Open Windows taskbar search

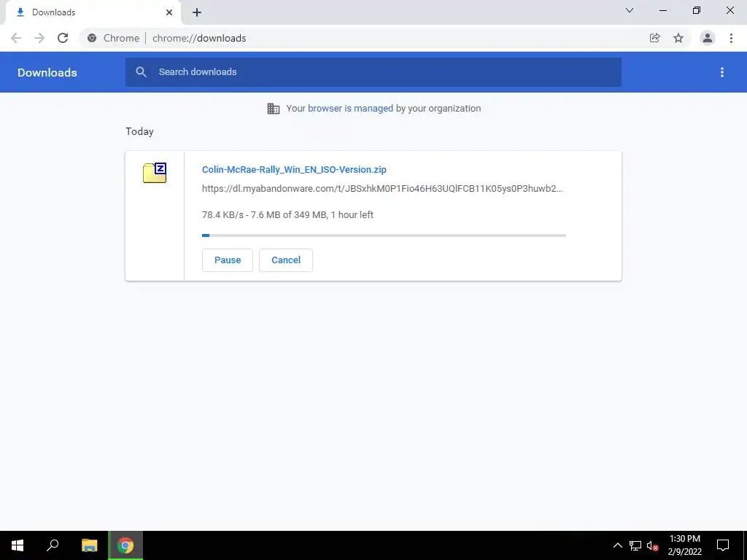pos(53,545)
